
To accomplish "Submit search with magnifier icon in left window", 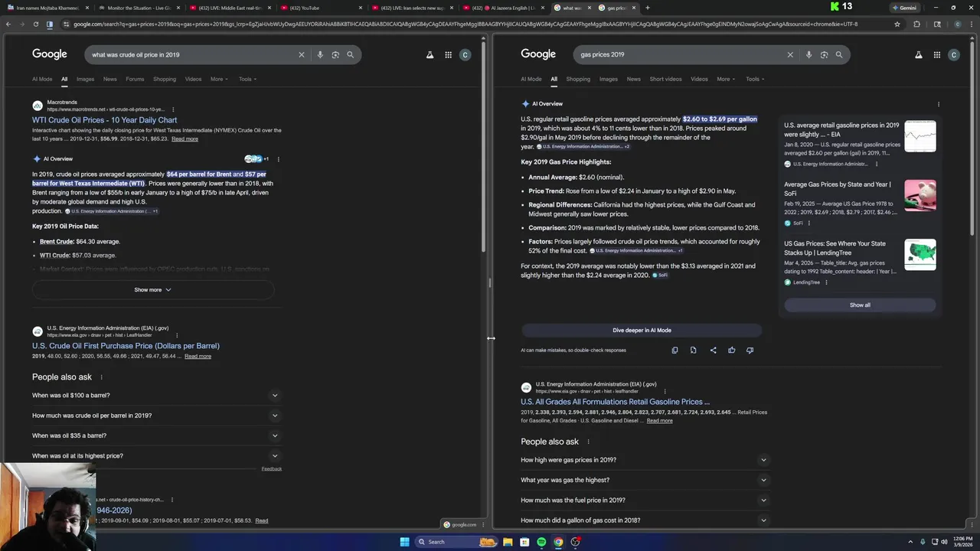I will tap(350, 54).
